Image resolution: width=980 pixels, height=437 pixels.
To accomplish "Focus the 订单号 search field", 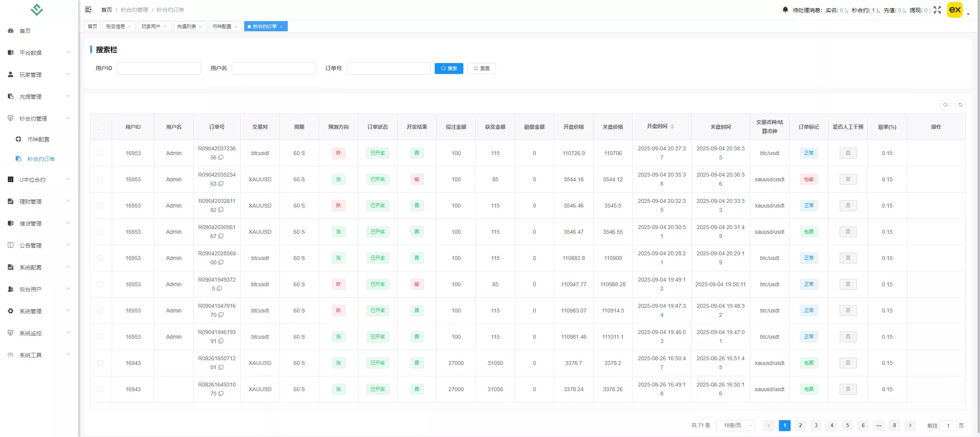I will coord(388,69).
